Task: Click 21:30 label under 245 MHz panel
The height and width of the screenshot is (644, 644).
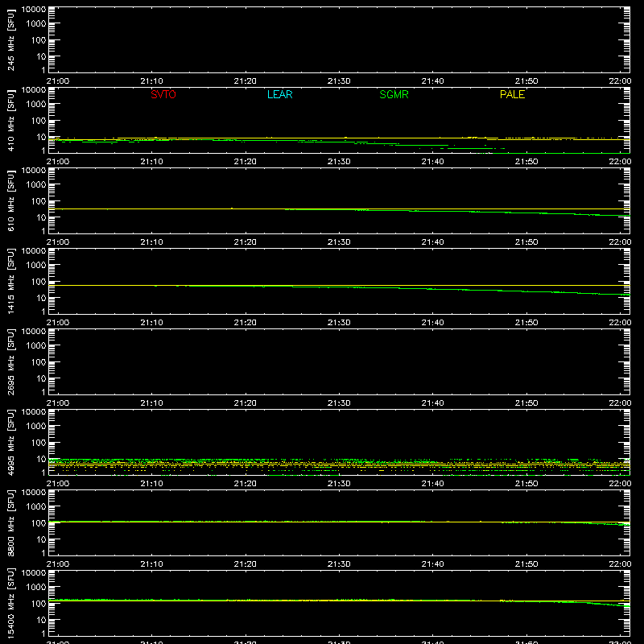Action: (x=339, y=81)
